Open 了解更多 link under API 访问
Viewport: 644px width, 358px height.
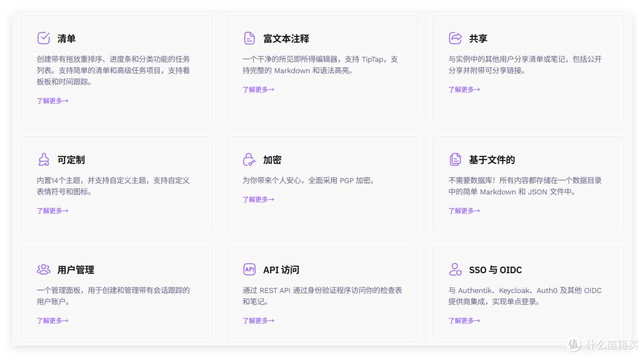pos(258,320)
